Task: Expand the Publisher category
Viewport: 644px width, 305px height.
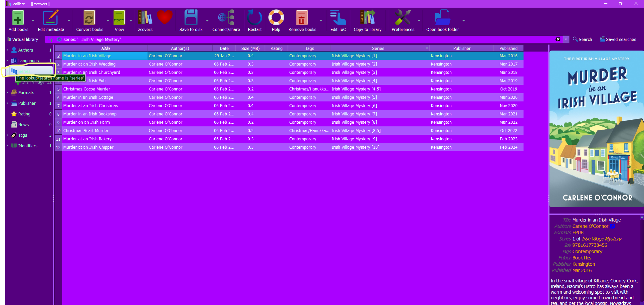Action: click(x=7, y=103)
